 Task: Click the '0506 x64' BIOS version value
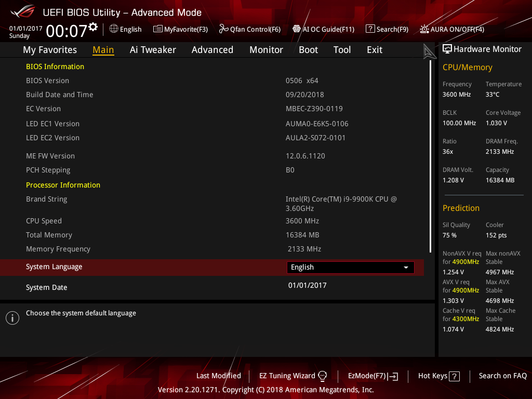point(302,81)
